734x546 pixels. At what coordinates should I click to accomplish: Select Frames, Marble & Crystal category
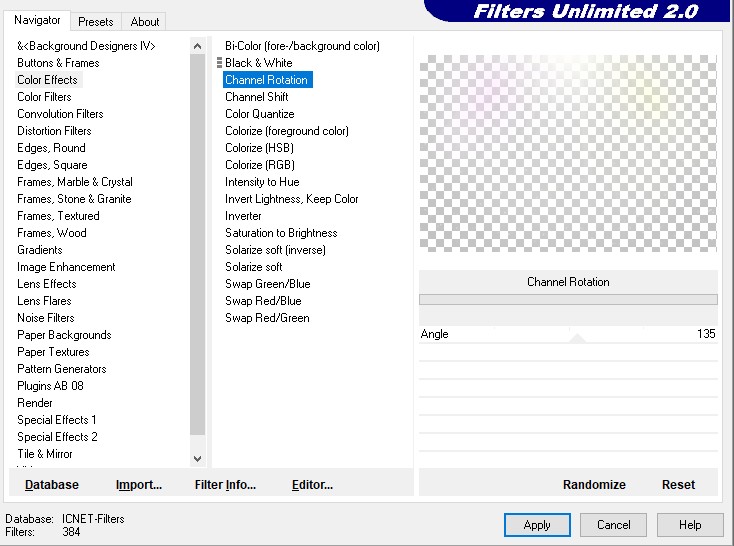click(75, 182)
